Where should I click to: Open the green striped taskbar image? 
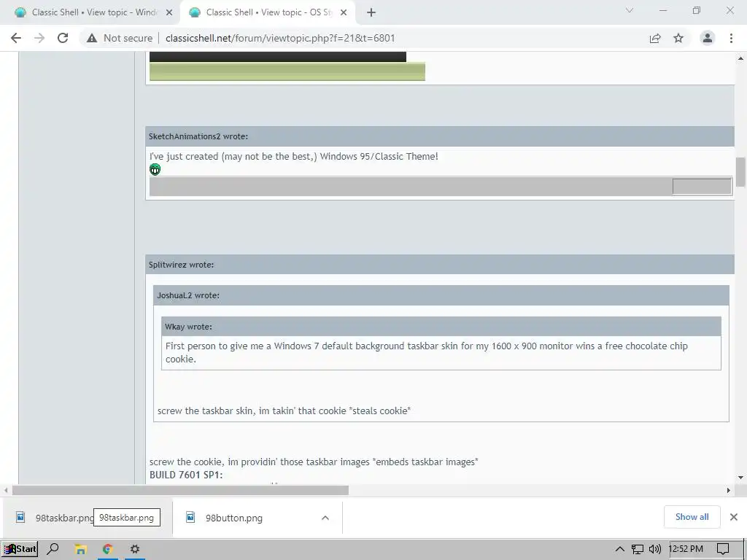pyautogui.click(x=287, y=71)
